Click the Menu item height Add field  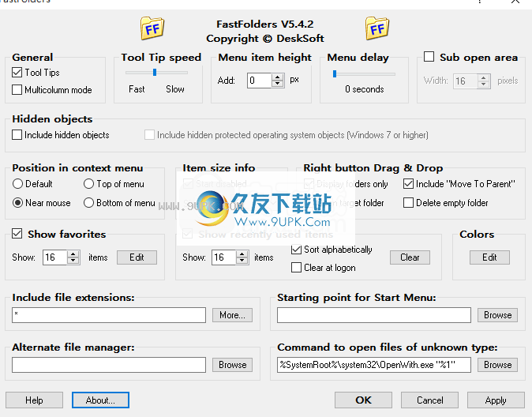(x=260, y=81)
